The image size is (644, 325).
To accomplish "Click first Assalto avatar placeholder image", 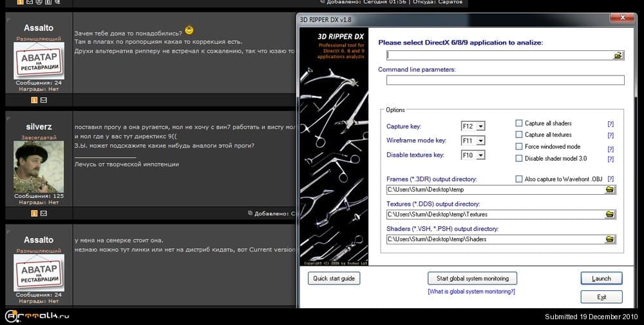I will pyautogui.click(x=39, y=61).
